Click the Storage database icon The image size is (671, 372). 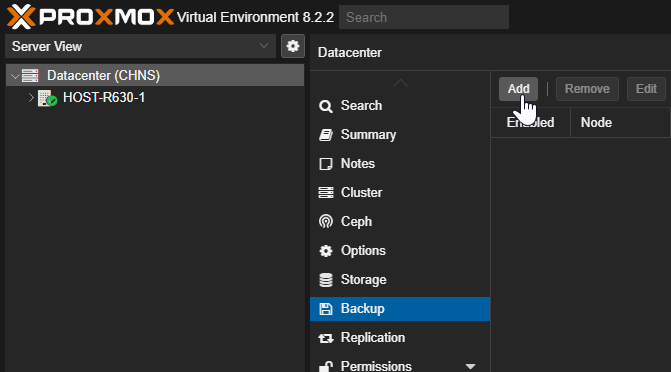click(x=326, y=280)
